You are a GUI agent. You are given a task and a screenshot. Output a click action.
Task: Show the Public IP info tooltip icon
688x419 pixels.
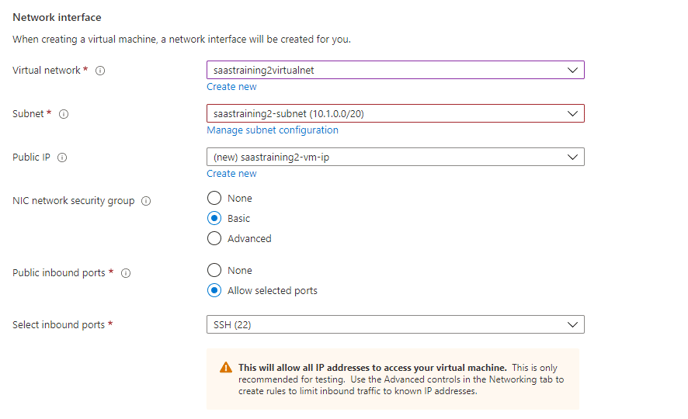pyautogui.click(x=62, y=158)
